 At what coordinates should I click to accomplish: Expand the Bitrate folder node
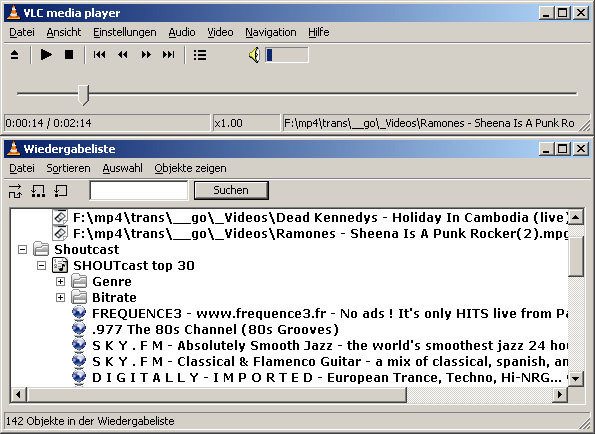point(60,297)
